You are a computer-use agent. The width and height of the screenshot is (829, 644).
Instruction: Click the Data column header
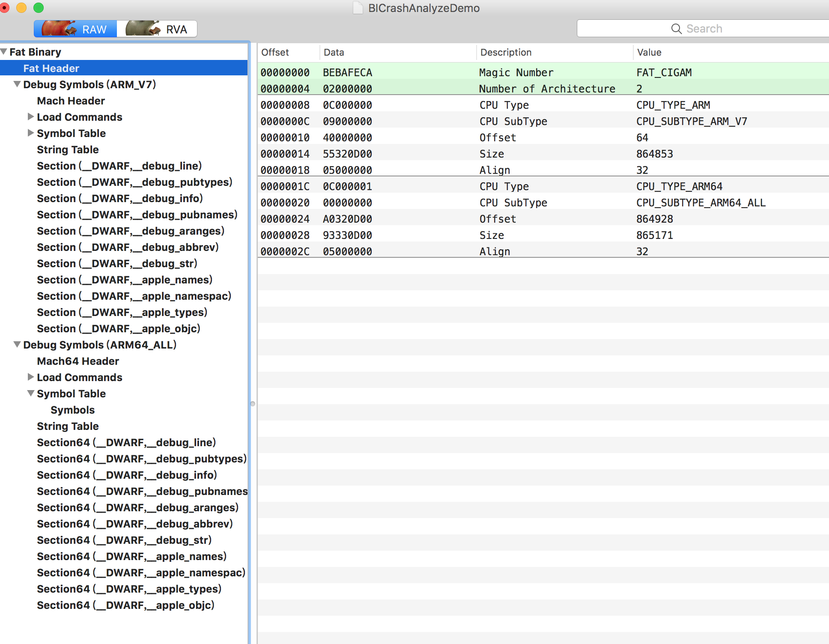tap(398, 52)
